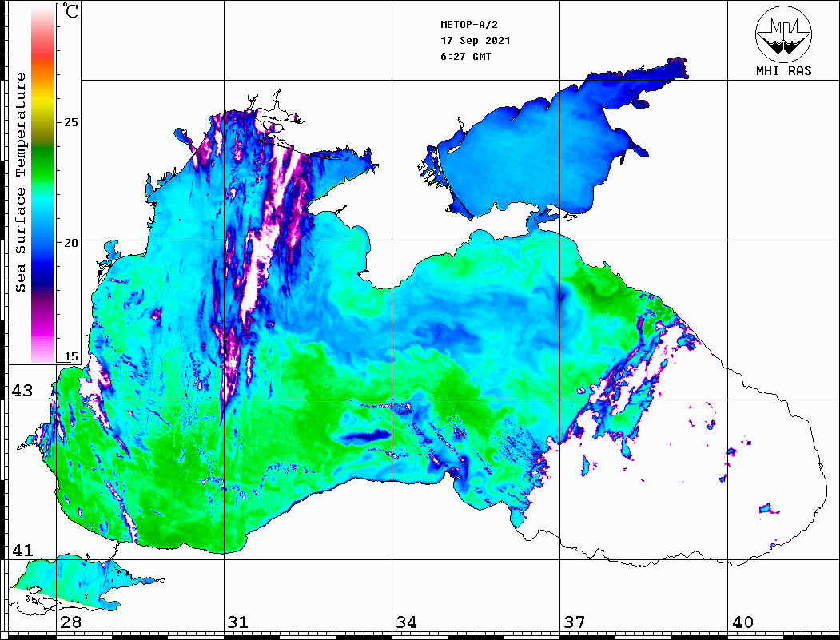Click the 20 tick label on legend
This screenshot has width=840, height=640.
[70, 243]
